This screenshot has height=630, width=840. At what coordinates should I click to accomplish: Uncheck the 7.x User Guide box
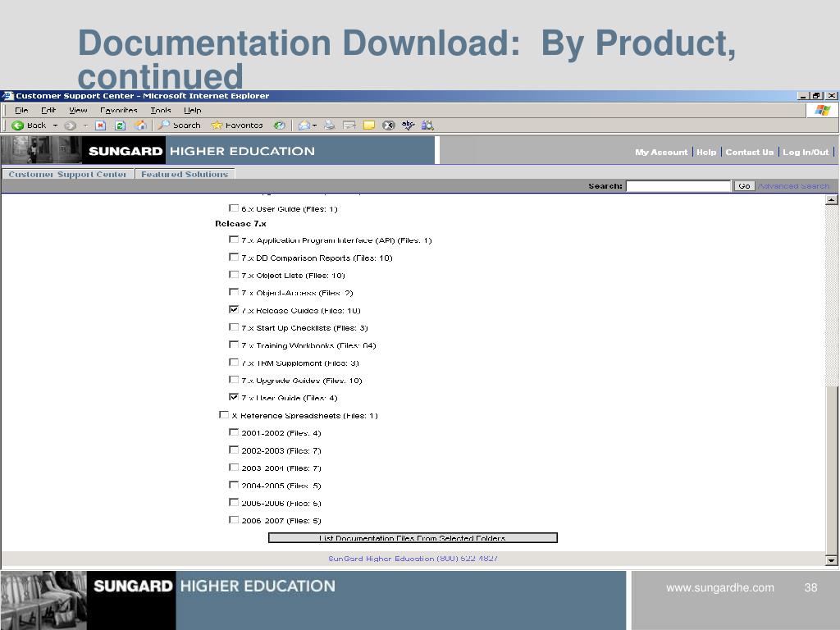click(234, 397)
